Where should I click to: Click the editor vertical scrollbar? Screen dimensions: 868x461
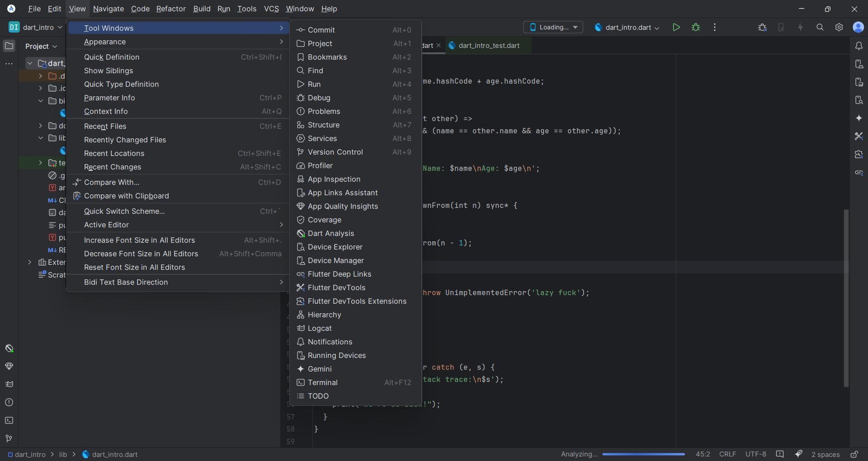(x=846, y=298)
